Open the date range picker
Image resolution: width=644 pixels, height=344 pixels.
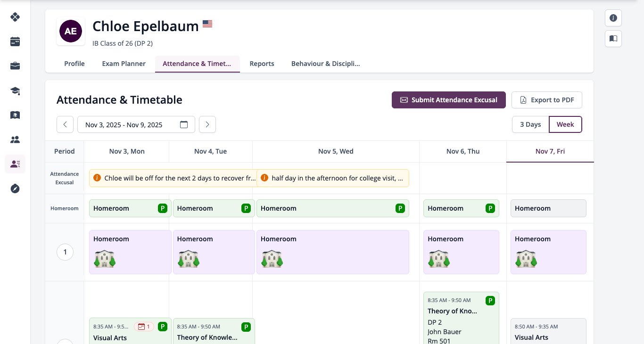pyautogui.click(x=136, y=124)
